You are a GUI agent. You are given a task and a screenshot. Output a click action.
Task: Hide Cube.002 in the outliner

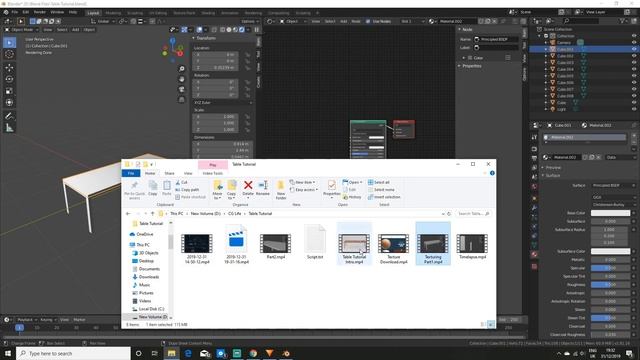pyautogui.click(x=634, y=56)
